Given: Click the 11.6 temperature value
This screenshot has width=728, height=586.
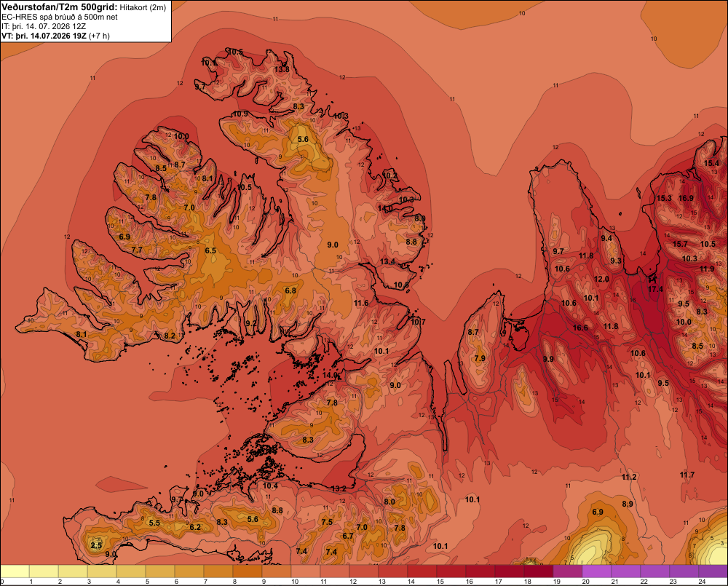Looking at the screenshot, I should (361, 304).
